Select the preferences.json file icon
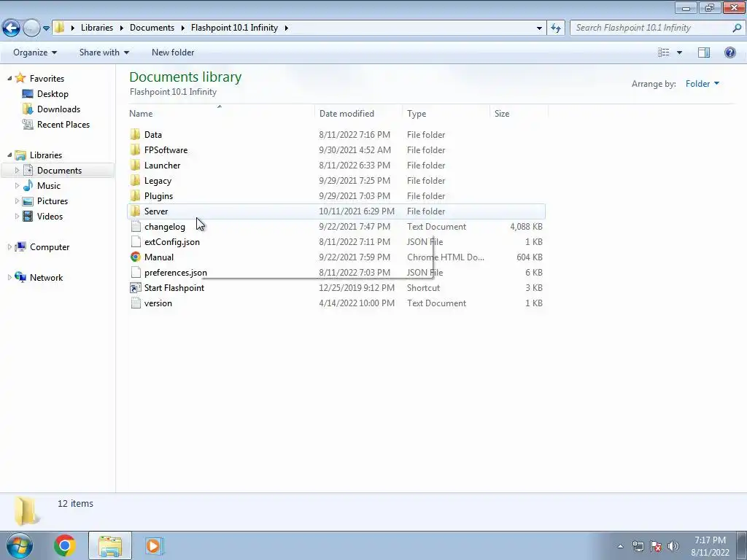 point(136,273)
